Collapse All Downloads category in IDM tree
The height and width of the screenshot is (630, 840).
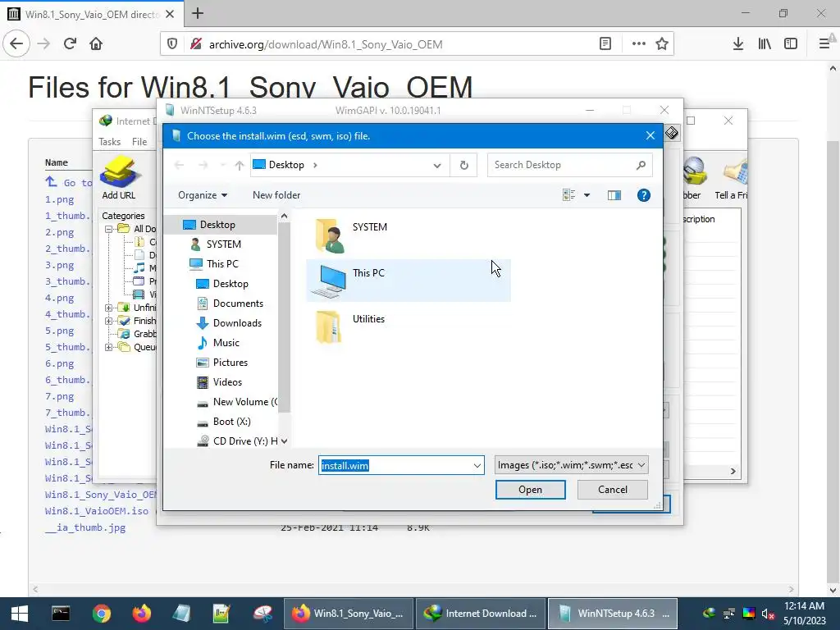[x=108, y=229]
